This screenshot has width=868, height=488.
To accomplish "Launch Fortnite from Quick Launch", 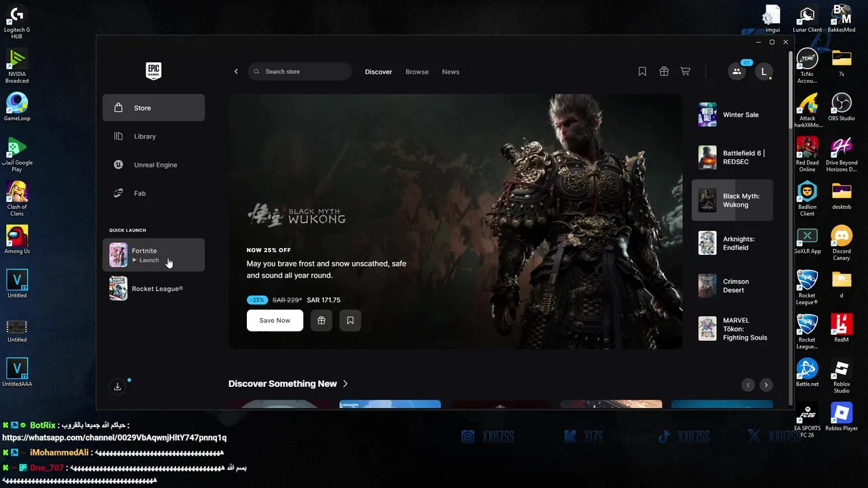I will tap(153, 255).
